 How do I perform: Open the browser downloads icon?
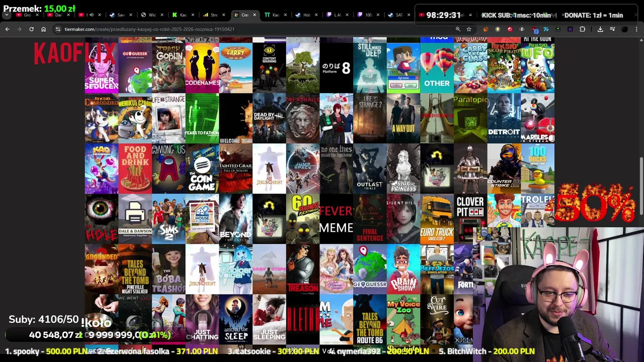tap(600, 29)
